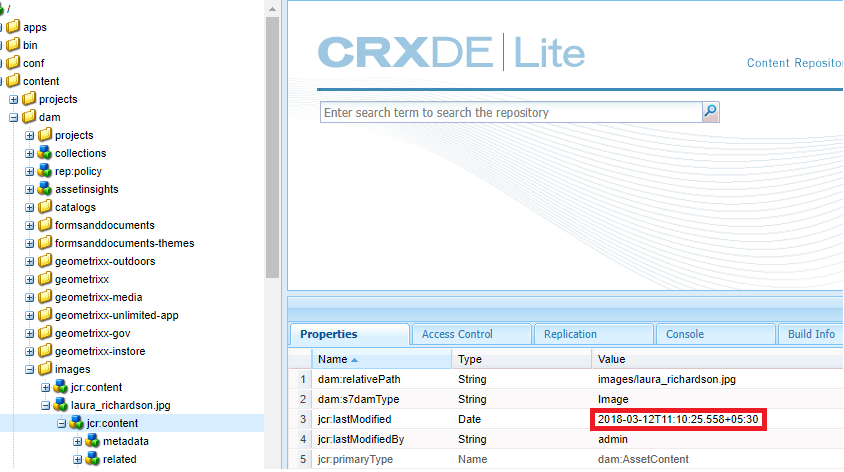Click the formsanddocuments folder icon
The image size is (844, 472).
[x=45, y=225]
